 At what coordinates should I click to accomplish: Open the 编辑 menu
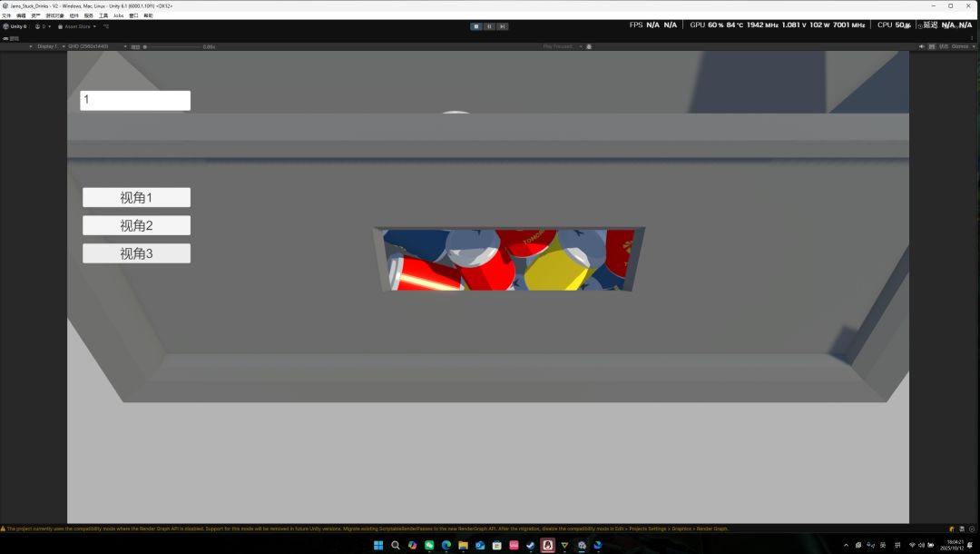coord(21,15)
